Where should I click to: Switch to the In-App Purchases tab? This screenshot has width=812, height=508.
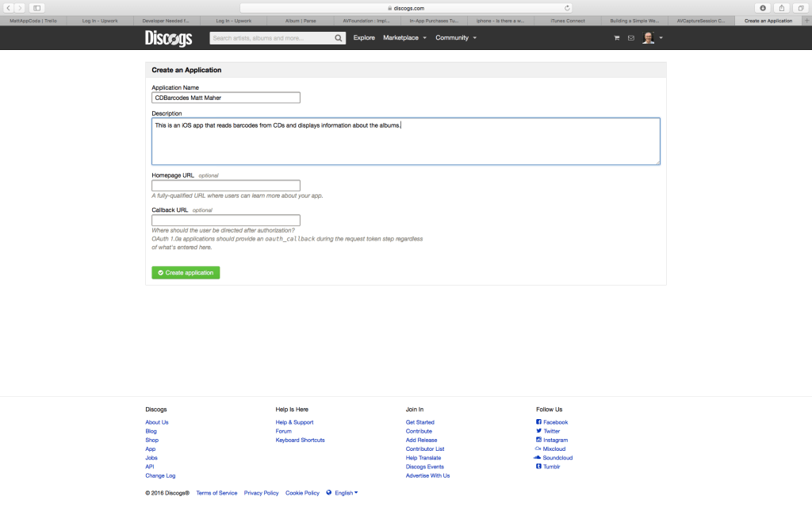tap(434, 21)
